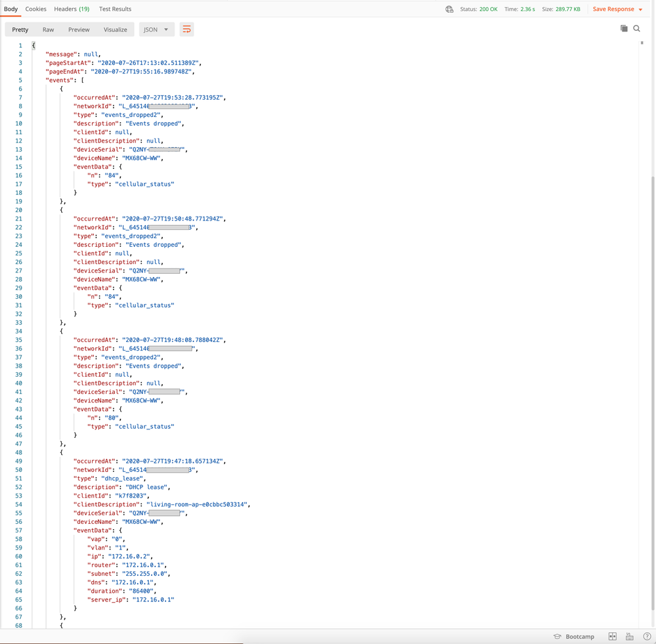Click the 200 OK status text
The height and width of the screenshot is (644, 656).
click(488, 9)
